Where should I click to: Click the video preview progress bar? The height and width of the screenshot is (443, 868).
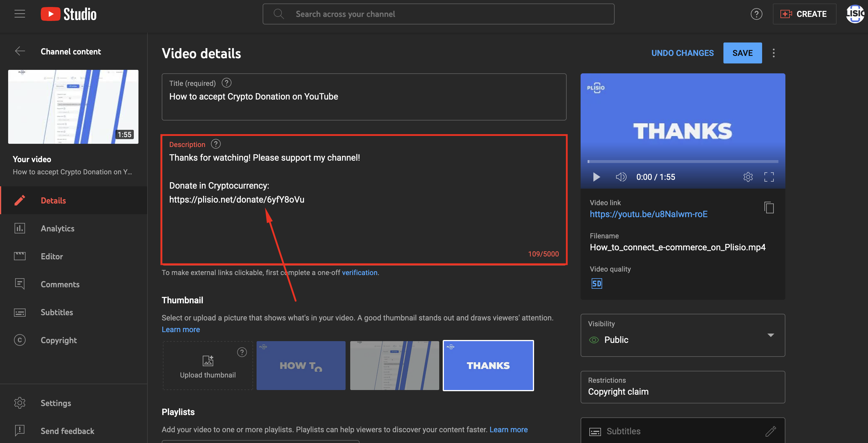[683, 162]
